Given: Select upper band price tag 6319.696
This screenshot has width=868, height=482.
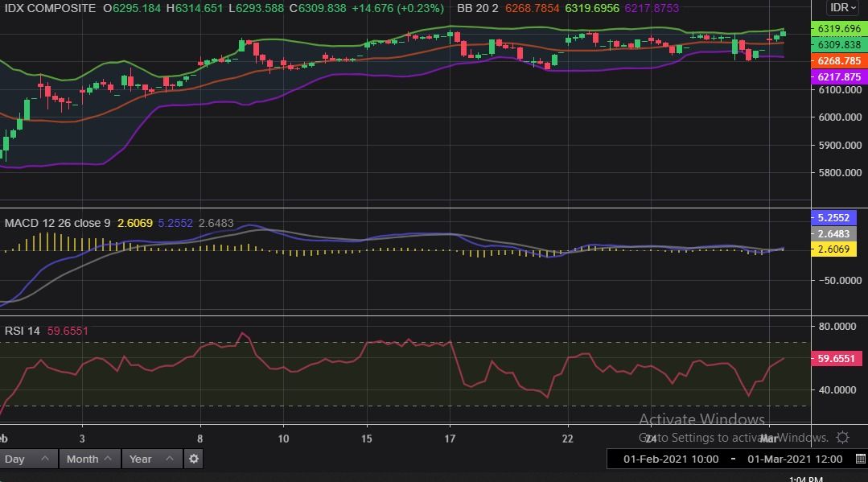Looking at the screenshot, I should (839, 29).
